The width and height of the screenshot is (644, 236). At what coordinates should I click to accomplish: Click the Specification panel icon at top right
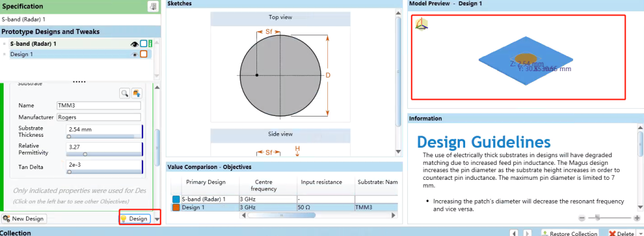[153, 7]
